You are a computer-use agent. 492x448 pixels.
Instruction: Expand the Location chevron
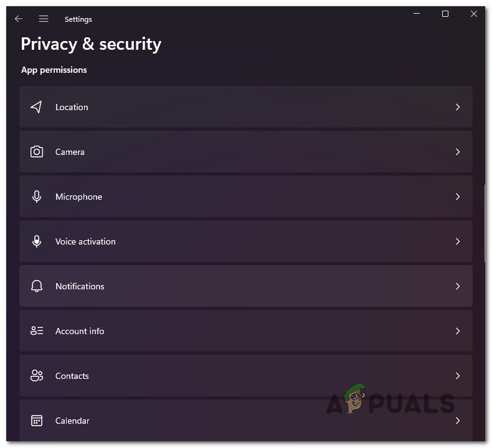point(458,107)
